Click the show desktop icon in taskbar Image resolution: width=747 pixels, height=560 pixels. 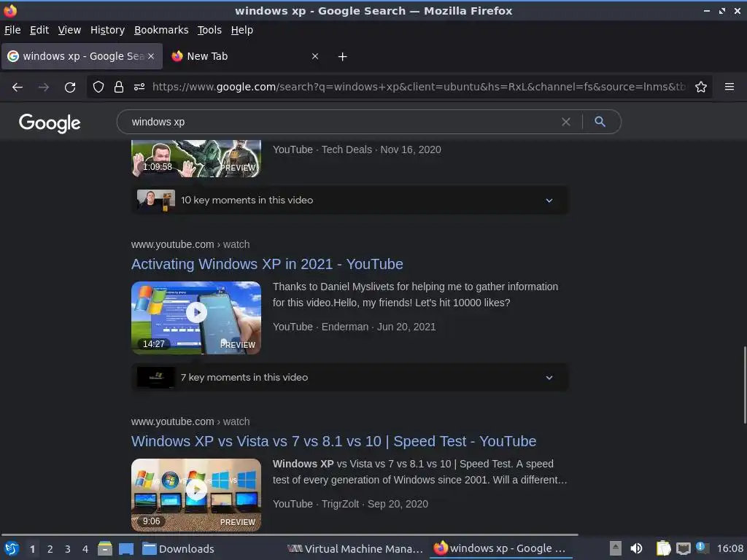point(126,549)
